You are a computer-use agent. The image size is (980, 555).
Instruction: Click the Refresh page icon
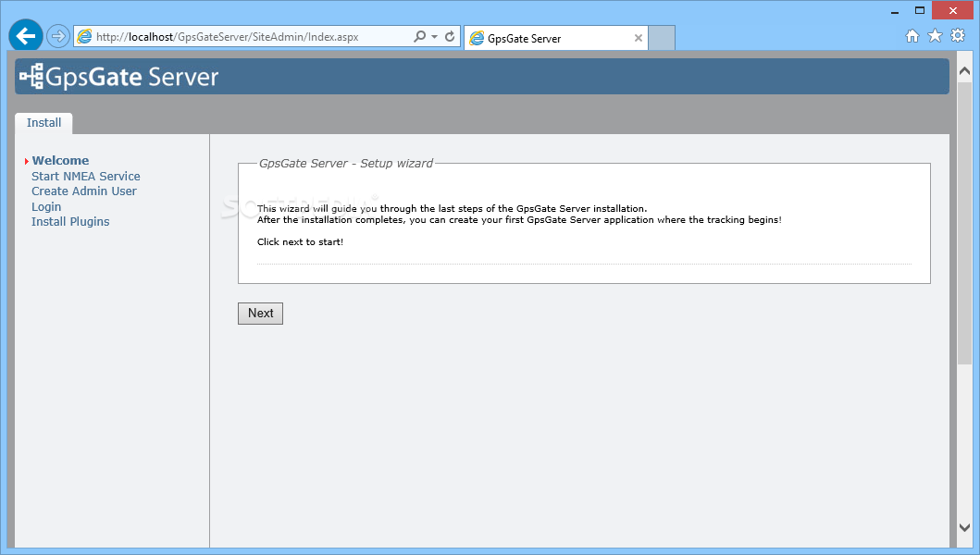click(450, 36)
